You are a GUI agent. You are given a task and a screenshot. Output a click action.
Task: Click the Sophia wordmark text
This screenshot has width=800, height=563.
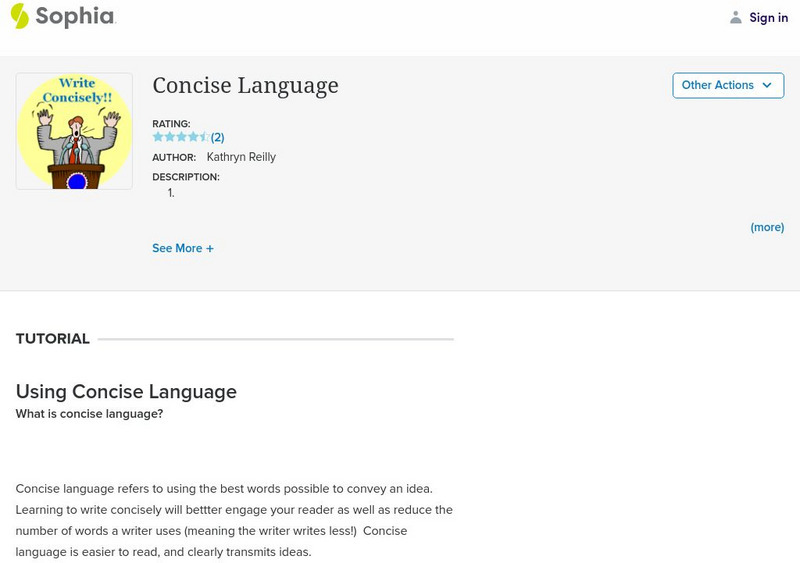(x=75, y=17)
